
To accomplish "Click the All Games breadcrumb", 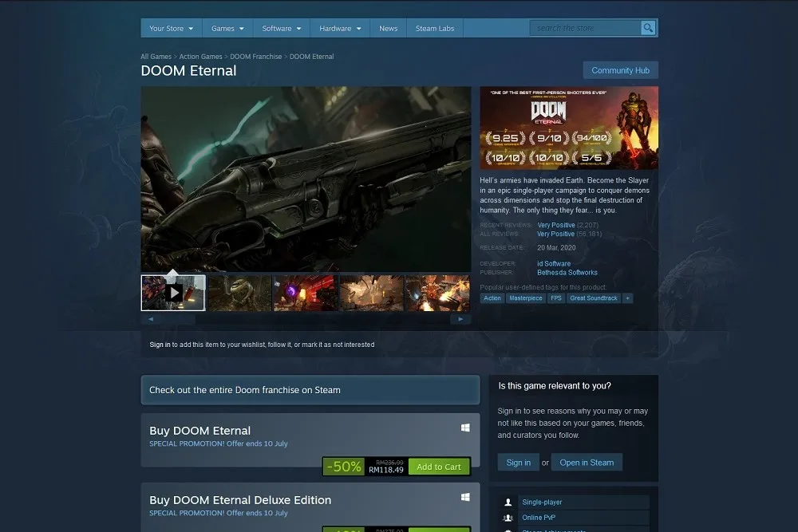I will 156,57.
